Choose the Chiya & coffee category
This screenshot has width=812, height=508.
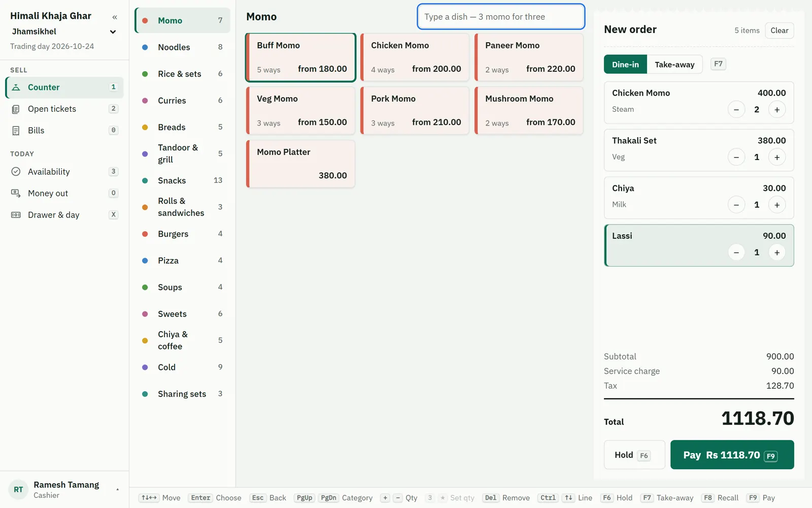click(x=182, y=340)
